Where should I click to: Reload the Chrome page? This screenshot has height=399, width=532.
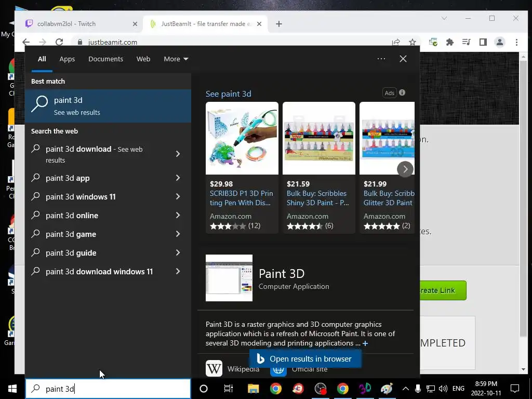[x=59, y=42]
